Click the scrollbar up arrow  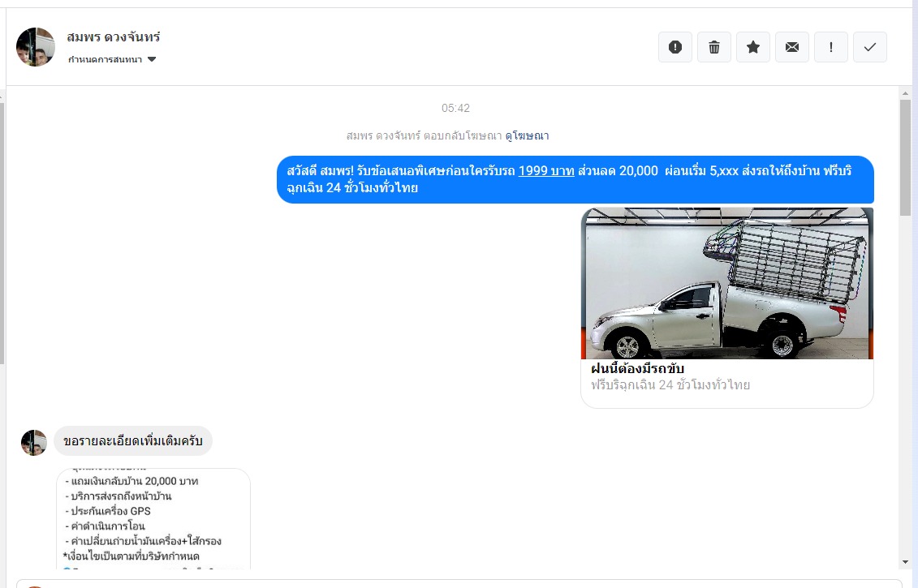click(x=905, y=93)
